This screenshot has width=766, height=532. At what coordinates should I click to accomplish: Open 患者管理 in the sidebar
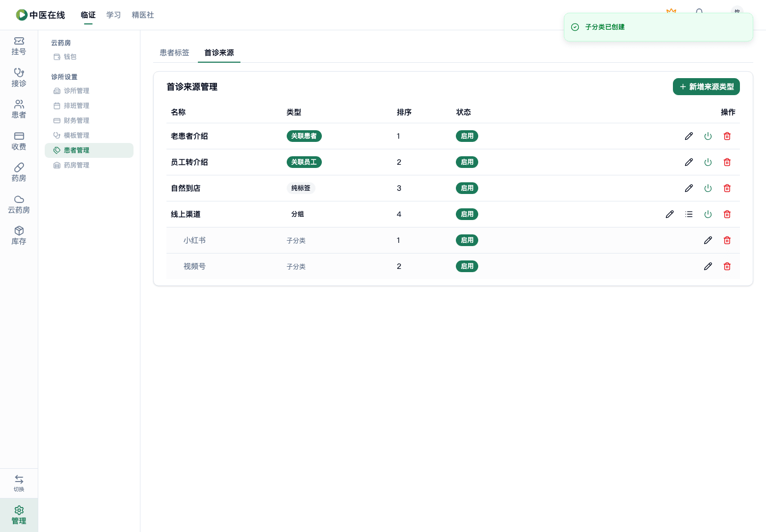point(89,150)
